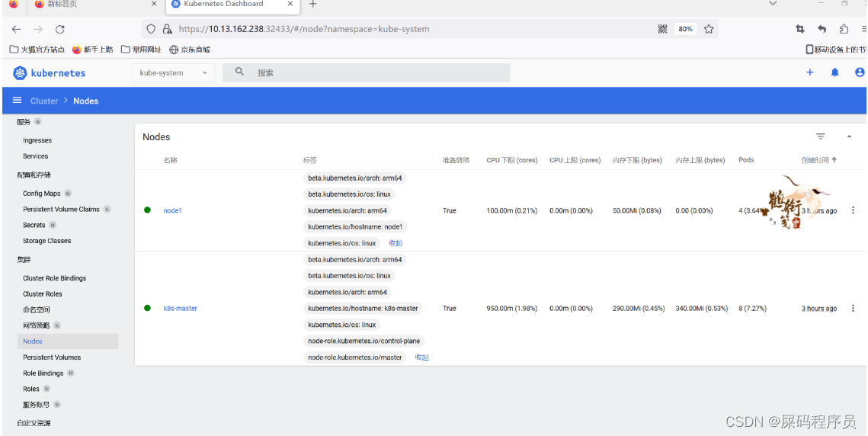Open Roles in sidebar

[31, 389]
